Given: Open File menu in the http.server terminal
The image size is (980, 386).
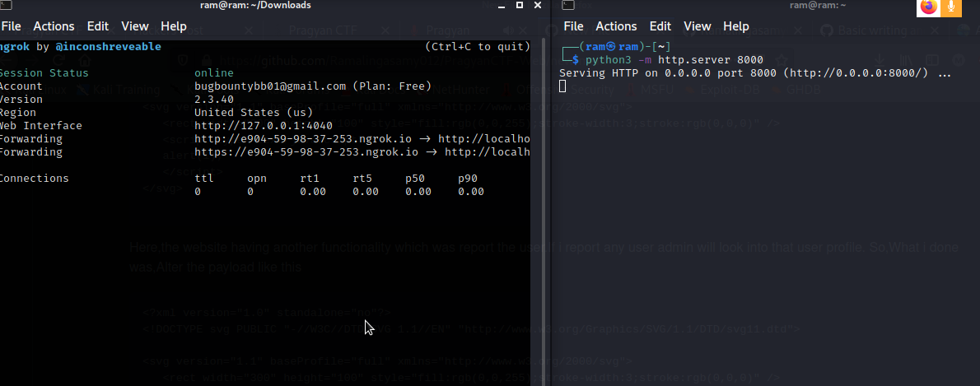Looking at the screenshot, I should 573,26.
